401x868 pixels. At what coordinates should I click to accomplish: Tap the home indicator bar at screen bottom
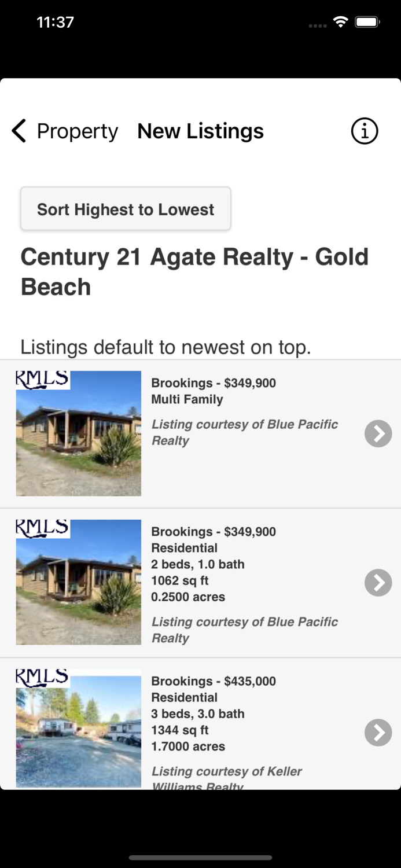(x=200, y=856)
